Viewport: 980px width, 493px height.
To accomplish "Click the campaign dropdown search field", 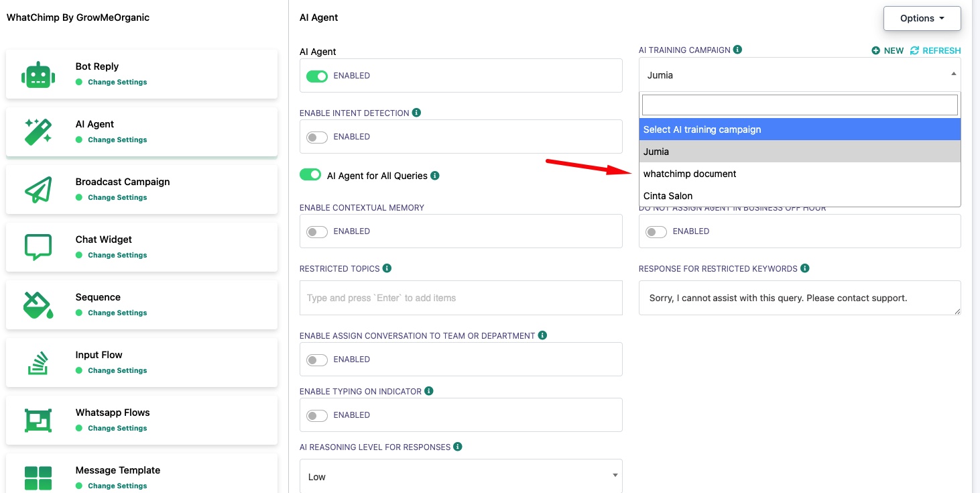I will [x=800, y=105].
